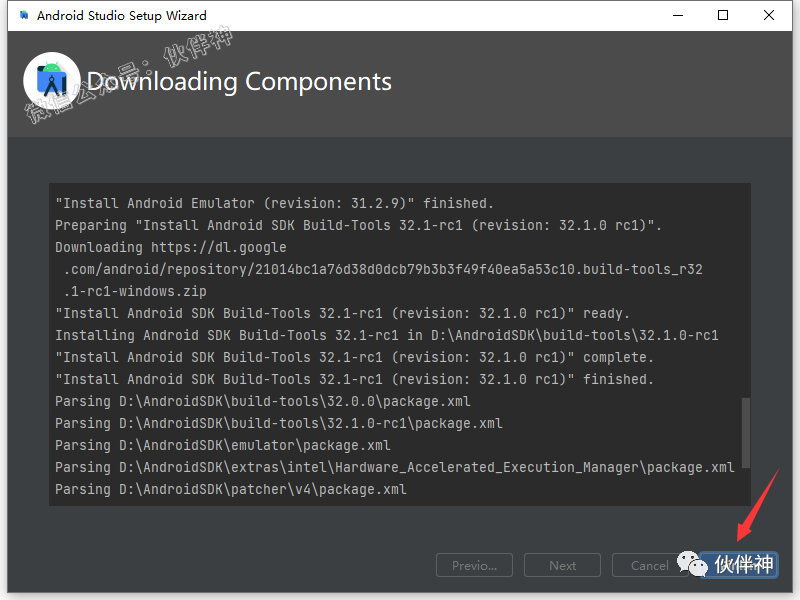Viewport: 800px width, 600px height.
Task: Minimize the Setup Wizard window
Action: pyautogui.click(x=678, y=15)
